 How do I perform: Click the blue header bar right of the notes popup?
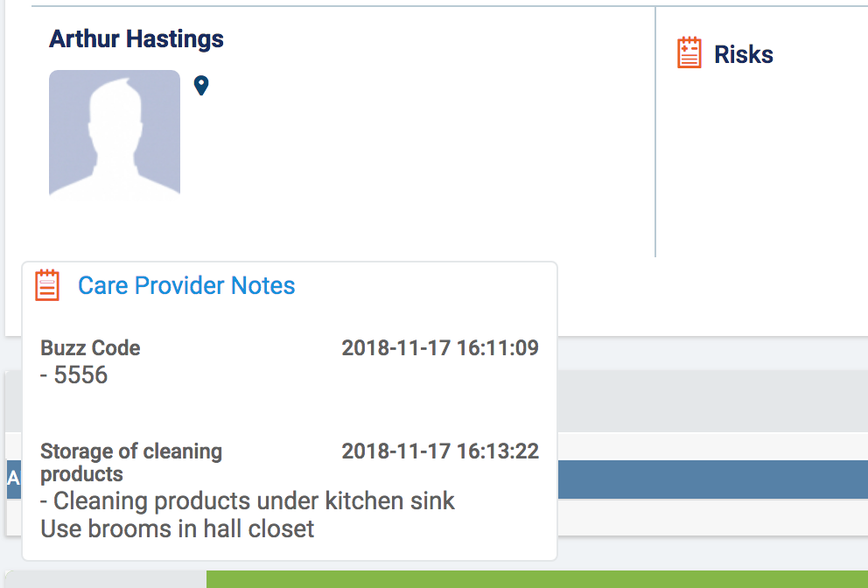[712, 479]
